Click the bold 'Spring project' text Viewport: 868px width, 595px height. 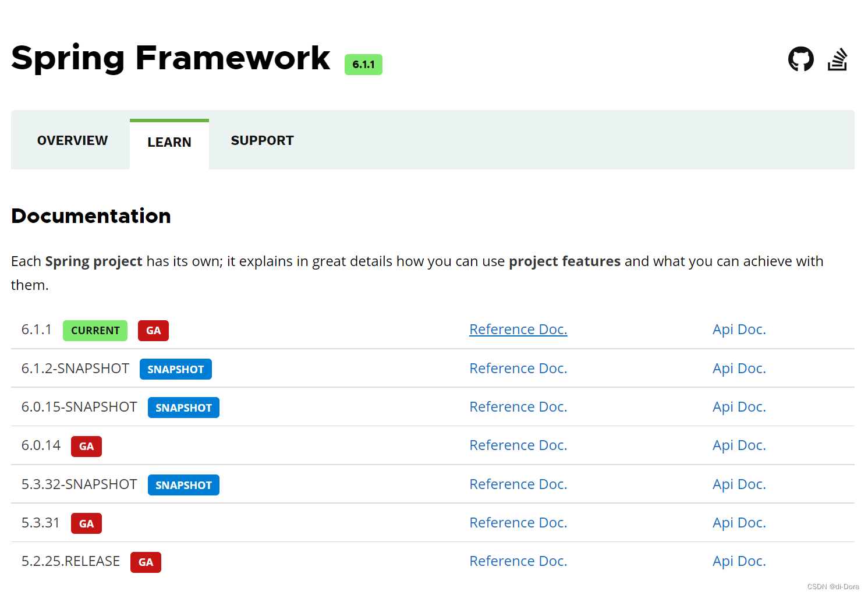click(94, 261)
